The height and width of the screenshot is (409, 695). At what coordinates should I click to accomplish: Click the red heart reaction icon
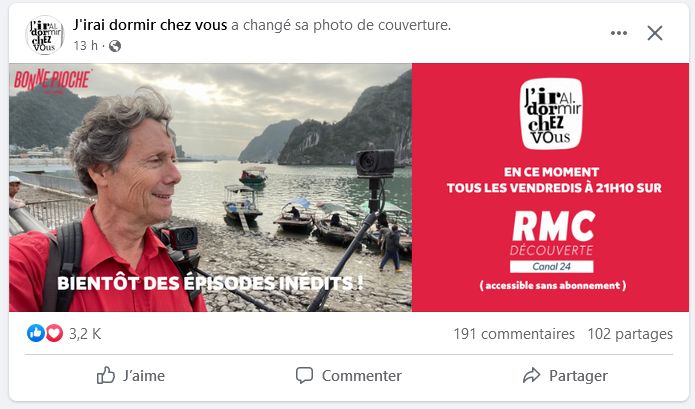[x=54, y=333]
